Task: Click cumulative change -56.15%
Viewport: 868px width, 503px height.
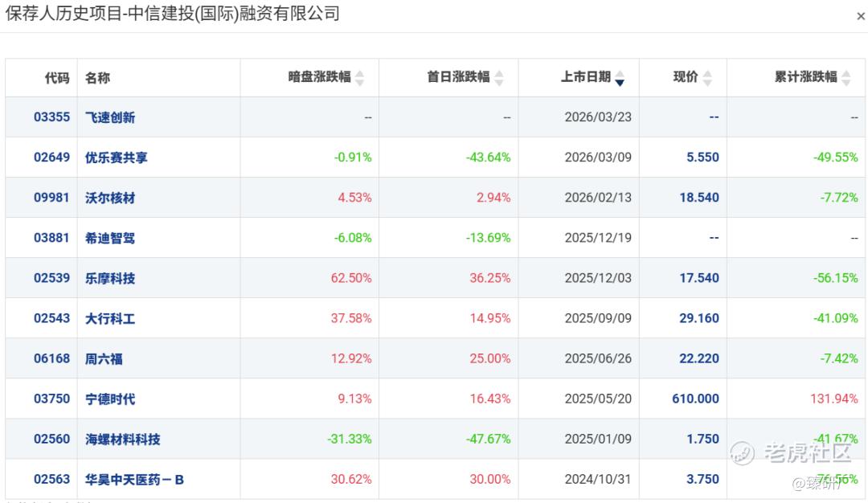Action: (835, 278)
